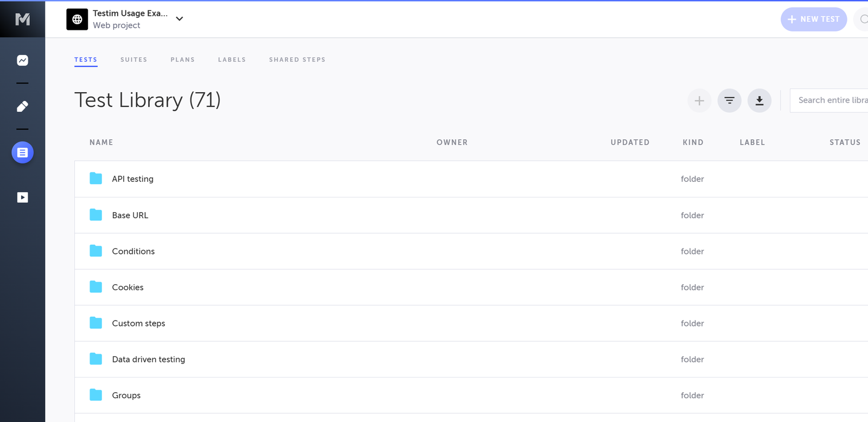The image size is (868, 422).
Task: Open the filter icon in library toolbar
Action: (x=729, y=101)
